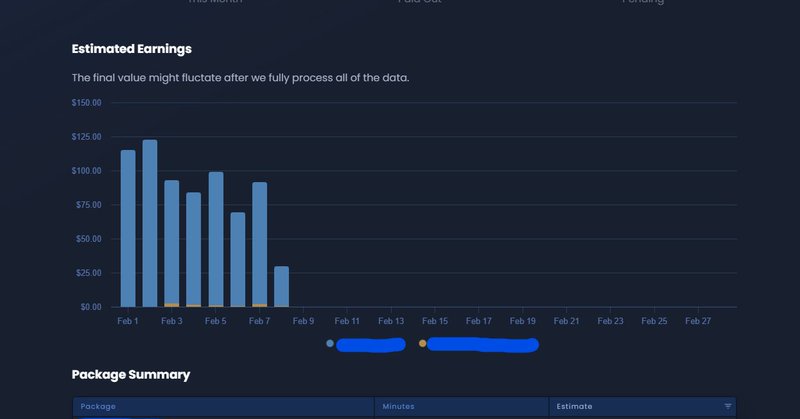Click the '$100.00' axis label
The height and width of the screenshot is (419, 800).
click(x=86, y=171)
